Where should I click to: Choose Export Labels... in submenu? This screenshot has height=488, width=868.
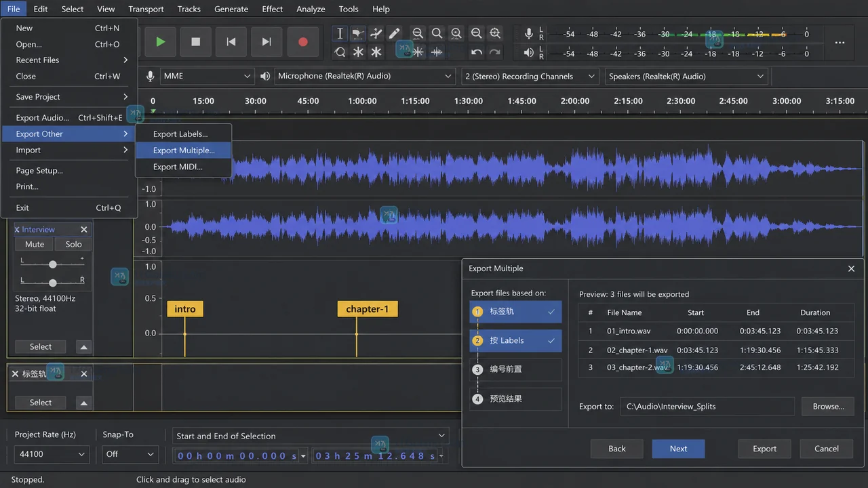(x=184, y=134)
